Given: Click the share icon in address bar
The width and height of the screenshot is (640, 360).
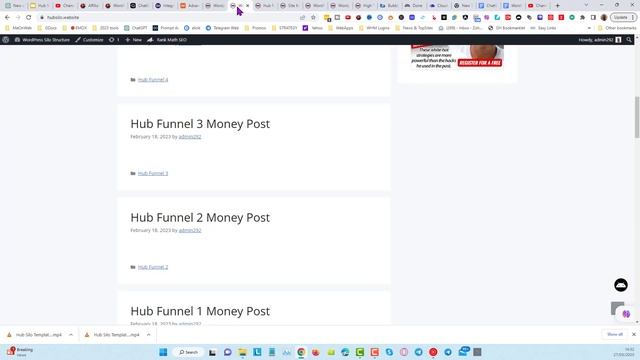Looking at the screenshot, I should [x=302, y=18].
